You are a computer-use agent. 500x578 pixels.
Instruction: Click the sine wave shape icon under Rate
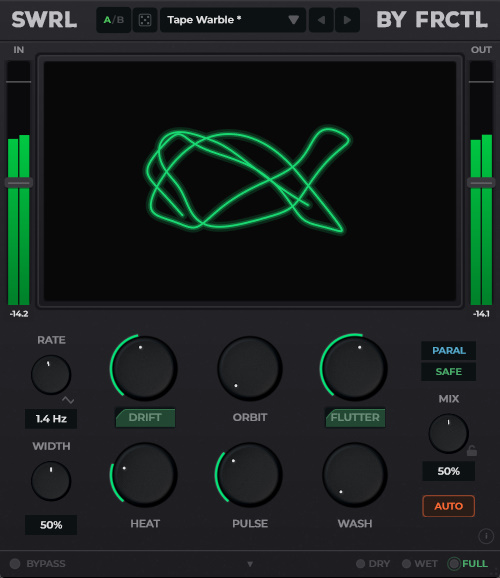tap(68, 400)
